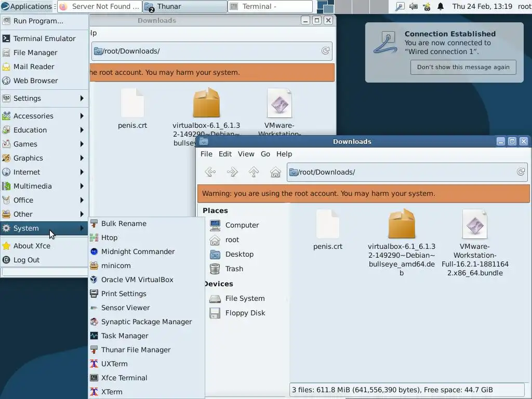Expand the Settings submenu
The height and width of the screenshot is (399, 532).
coord(45,98)
